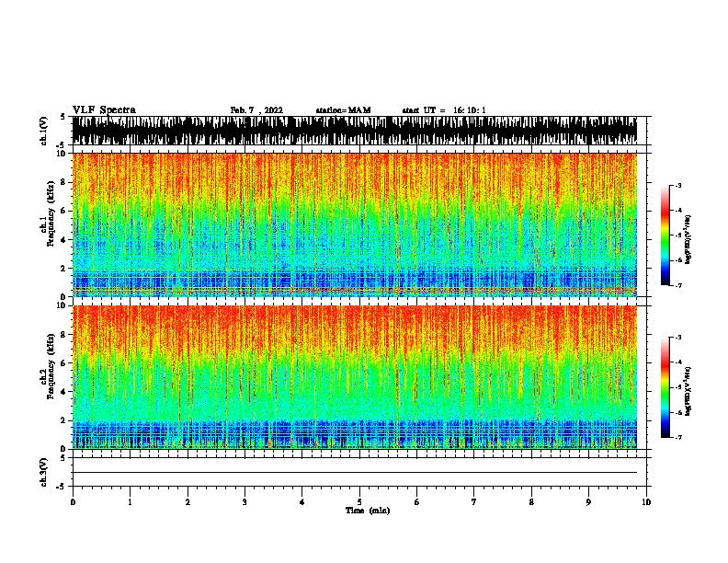This screenshot has height=563, width=728.
Task: Click the '5' tick of ch.3(V) axis
Action: click(63, 458)
